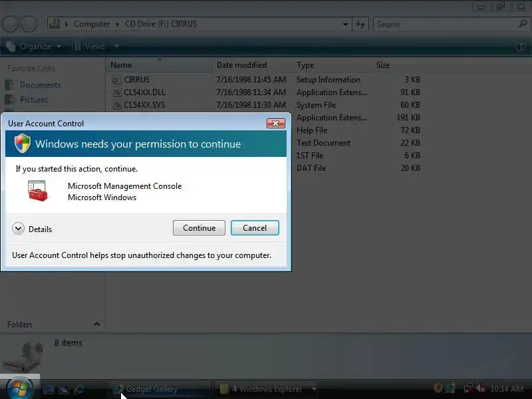Expand the Windows Explorer group dropdown arrow
The height and width of the screenshot is (399, 532).
(314, 389)
